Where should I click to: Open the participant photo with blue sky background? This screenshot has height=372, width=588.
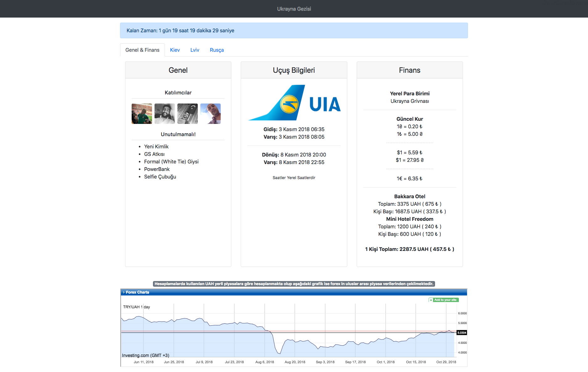click(x=210, y=114)
